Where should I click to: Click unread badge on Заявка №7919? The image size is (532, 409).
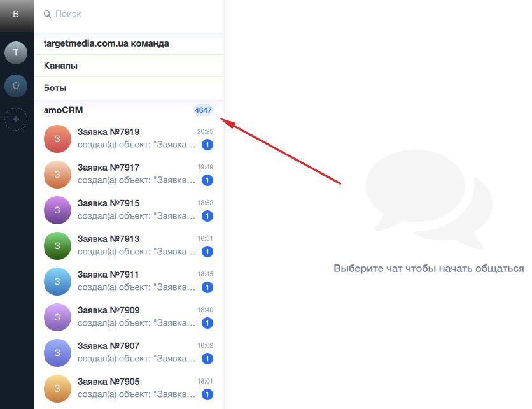[207, 145]
